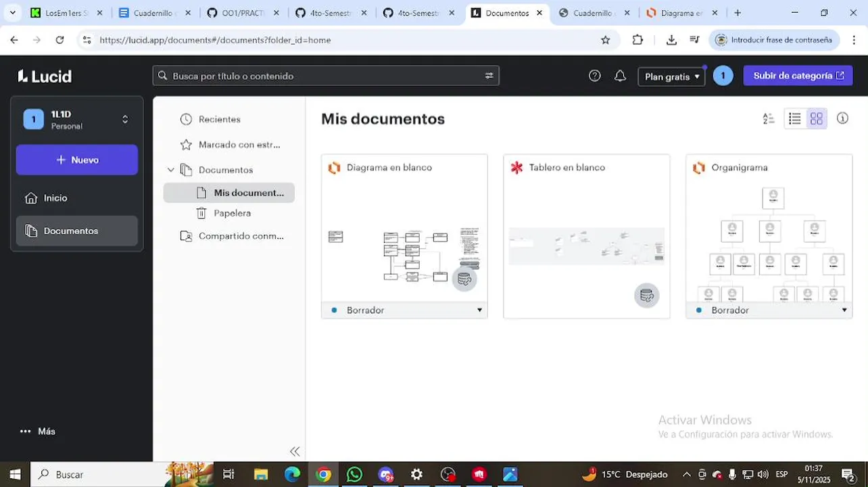Open WhatsApp from the taskbar

pyautogui.click(x=354, y=474)
